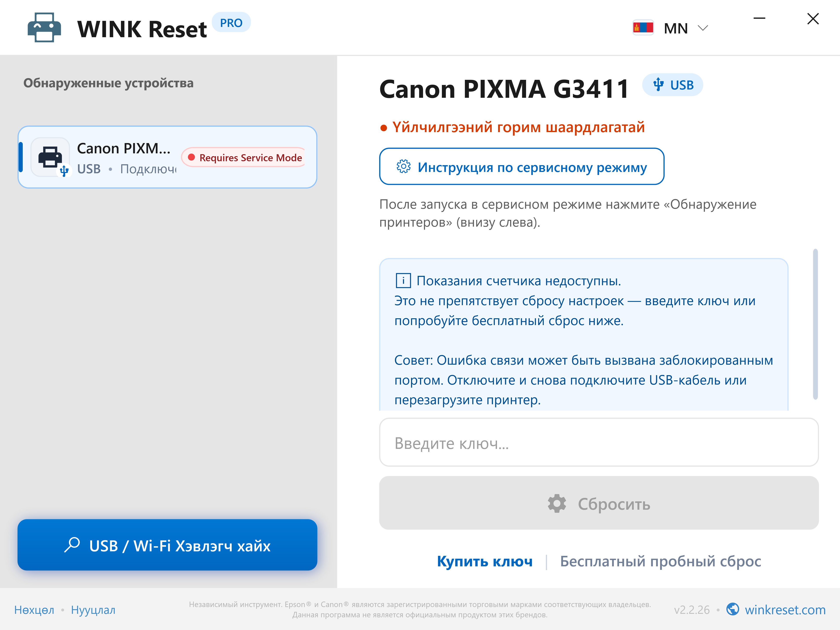Open Инструкция по сервисному режиму
Screen dimensions: 840x630
(521, 167)
